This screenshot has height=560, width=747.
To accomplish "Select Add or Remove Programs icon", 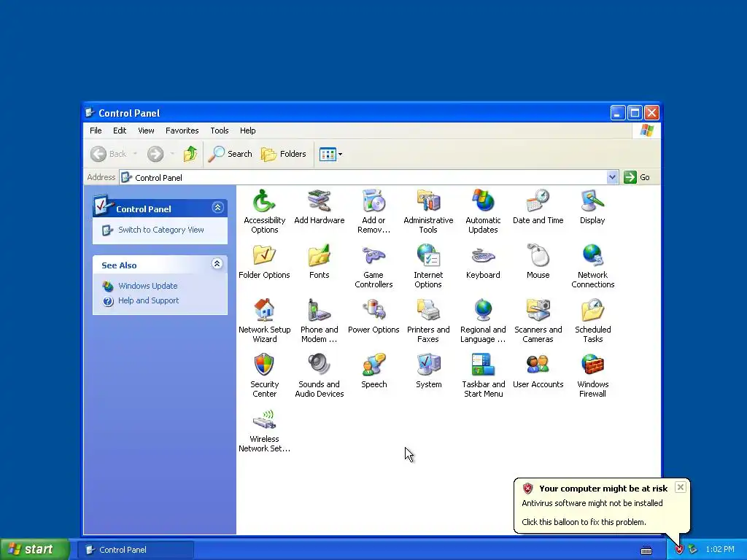I will point(373,201).
